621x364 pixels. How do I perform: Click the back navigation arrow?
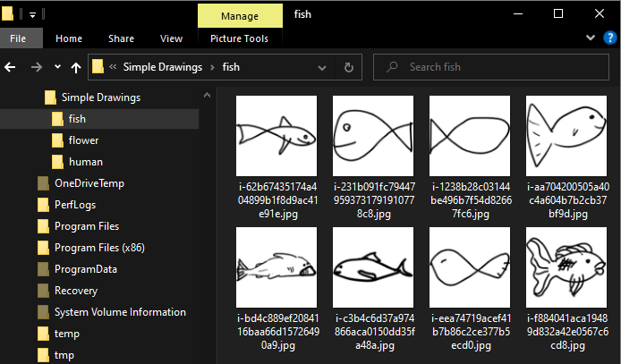coord(12,67)
